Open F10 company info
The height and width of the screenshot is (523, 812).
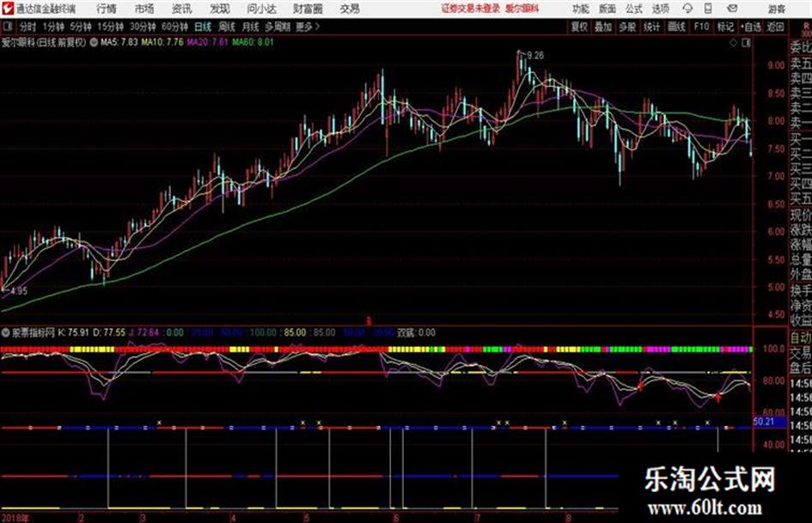pyautogui.click(x=701, y=27)
